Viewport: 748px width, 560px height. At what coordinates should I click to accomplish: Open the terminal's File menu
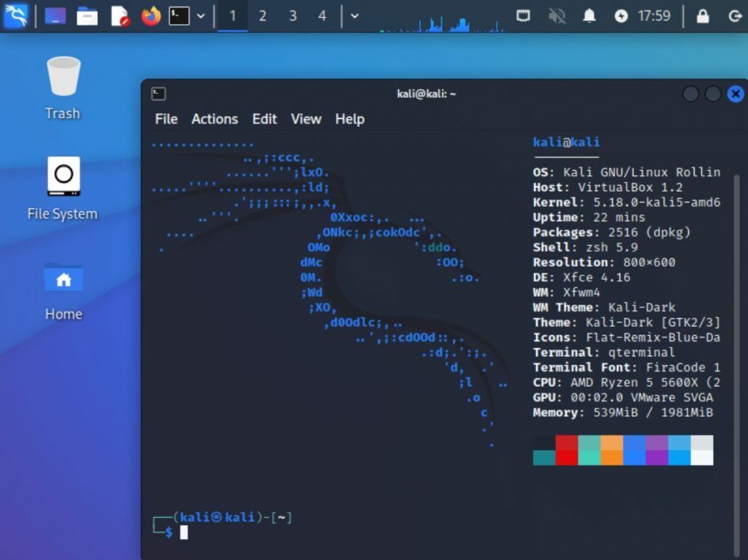coord(166,119)
